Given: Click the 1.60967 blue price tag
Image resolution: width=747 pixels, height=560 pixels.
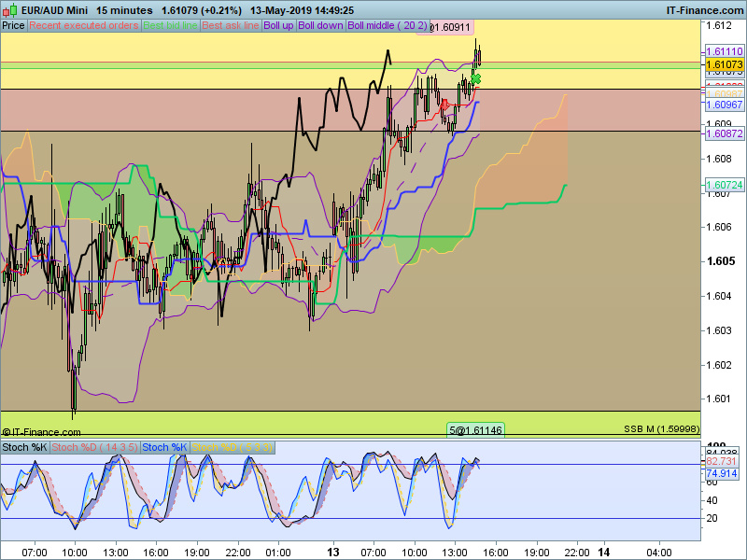Looking at the screenshot, I should 725,105.
